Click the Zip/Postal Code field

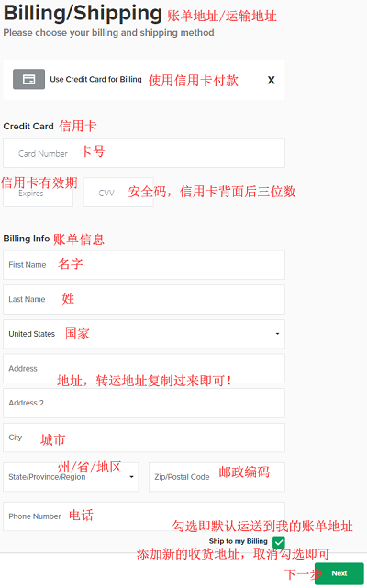[x=217, y=477]
